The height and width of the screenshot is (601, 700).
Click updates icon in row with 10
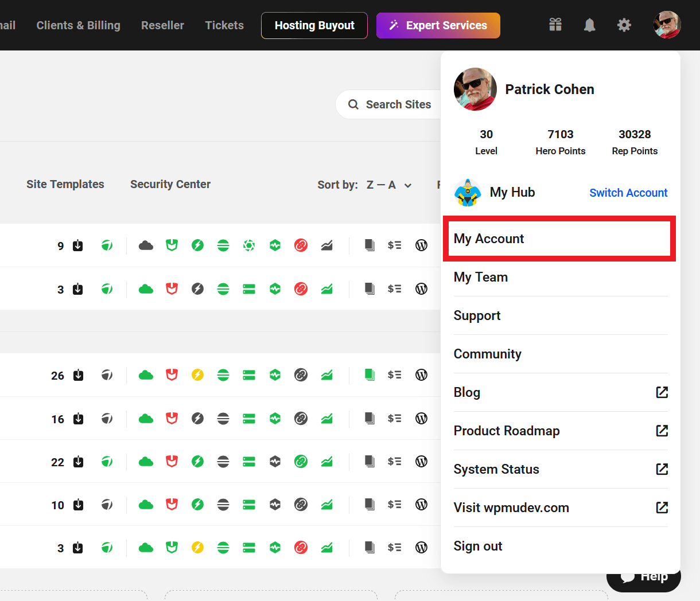pyautogui.click(x=78, y=505)
